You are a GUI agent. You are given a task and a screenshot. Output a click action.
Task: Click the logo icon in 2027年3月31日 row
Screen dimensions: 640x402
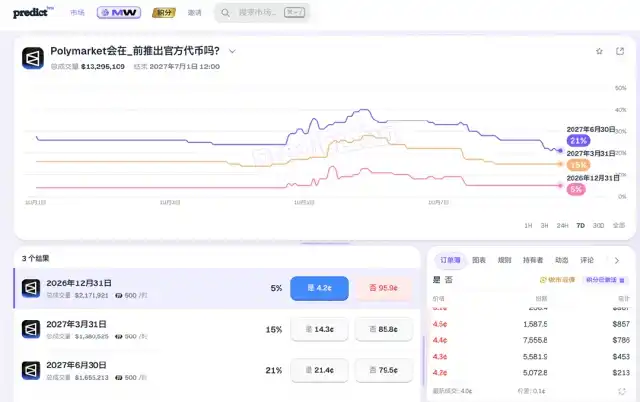point(31,329)
